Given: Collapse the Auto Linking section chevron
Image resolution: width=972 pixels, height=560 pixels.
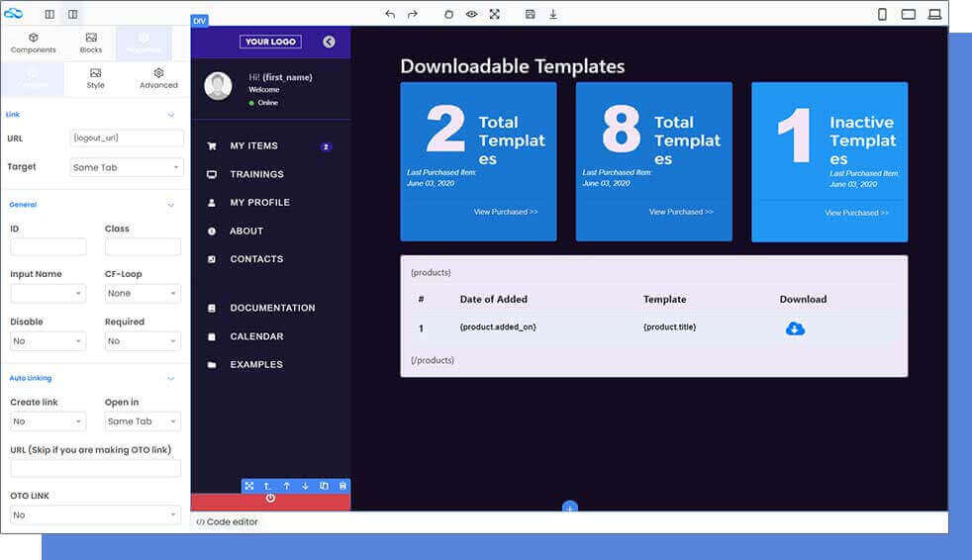Looking at the screenshot, I should [171, 378].
